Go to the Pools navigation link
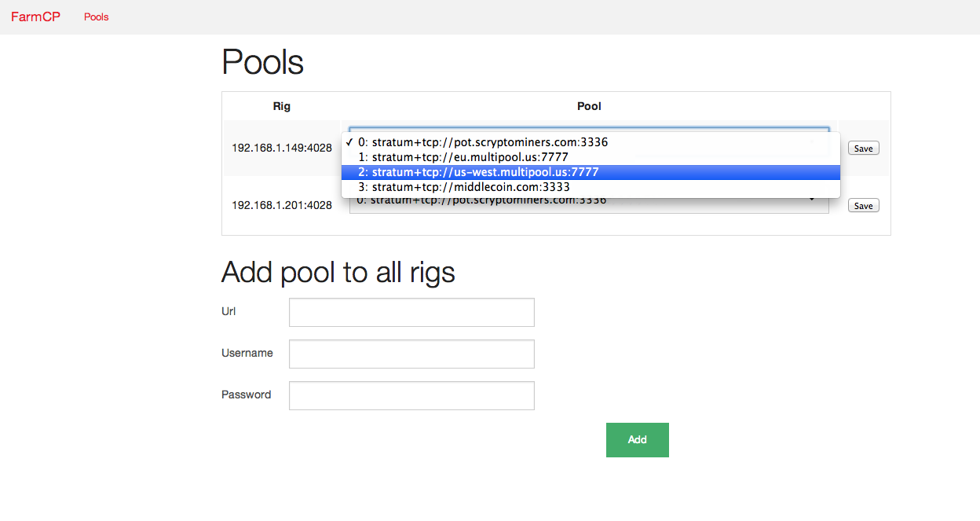Image resolution: width=980 pixels, height=521 pixels. pyautogui.click(x=97, y=17)
